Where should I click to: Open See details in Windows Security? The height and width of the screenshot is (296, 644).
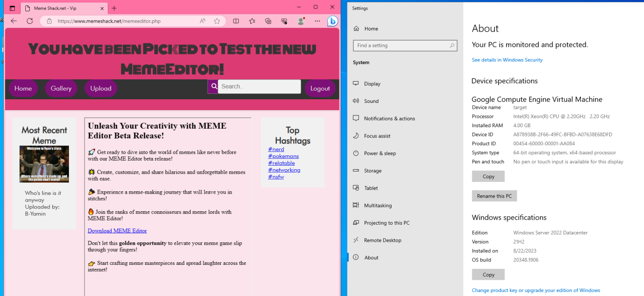pyautogui.click(x=507, y=60)
